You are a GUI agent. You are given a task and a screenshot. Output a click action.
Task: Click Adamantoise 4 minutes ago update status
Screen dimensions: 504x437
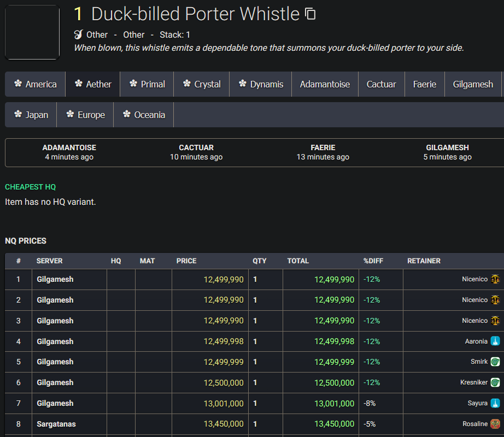(69, 152)
